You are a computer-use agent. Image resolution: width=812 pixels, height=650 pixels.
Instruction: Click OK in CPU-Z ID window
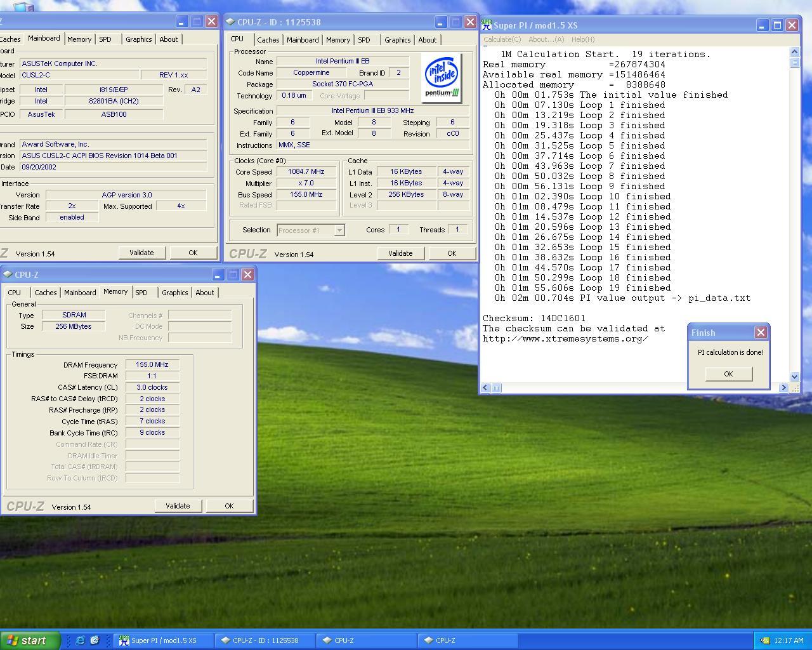click(452, 253)
